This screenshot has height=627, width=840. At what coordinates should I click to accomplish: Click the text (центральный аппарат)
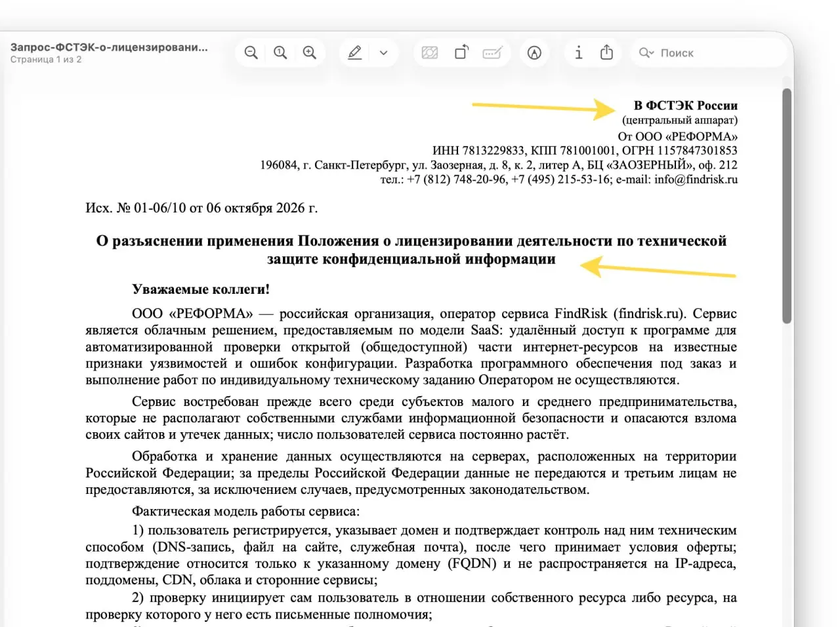(x=680, y=120)
